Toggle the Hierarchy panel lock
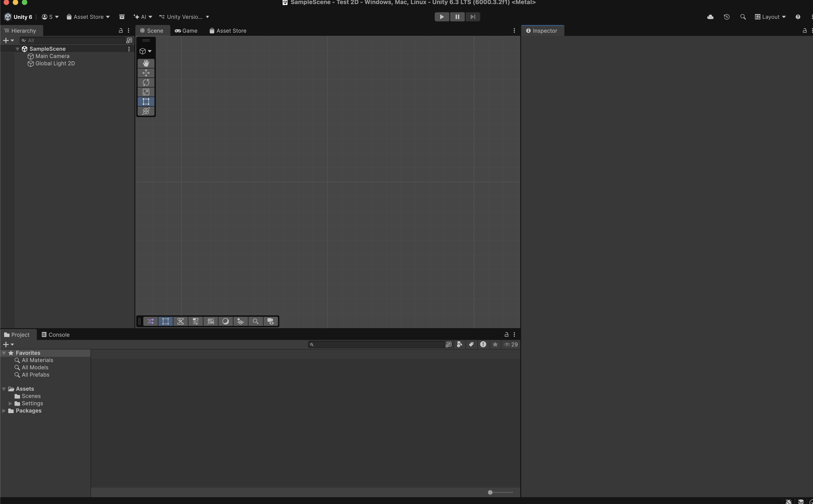The width and height of the screenshot is (813, 504). (121, 31)
